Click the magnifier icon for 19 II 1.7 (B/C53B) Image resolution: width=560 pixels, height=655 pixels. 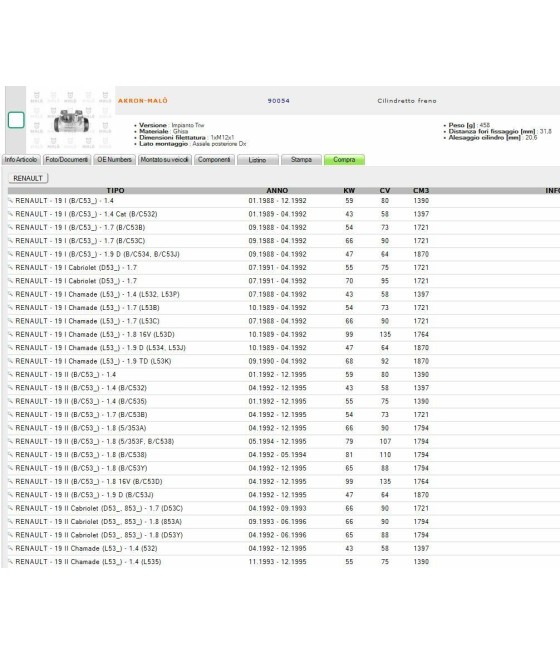[11, 414]
